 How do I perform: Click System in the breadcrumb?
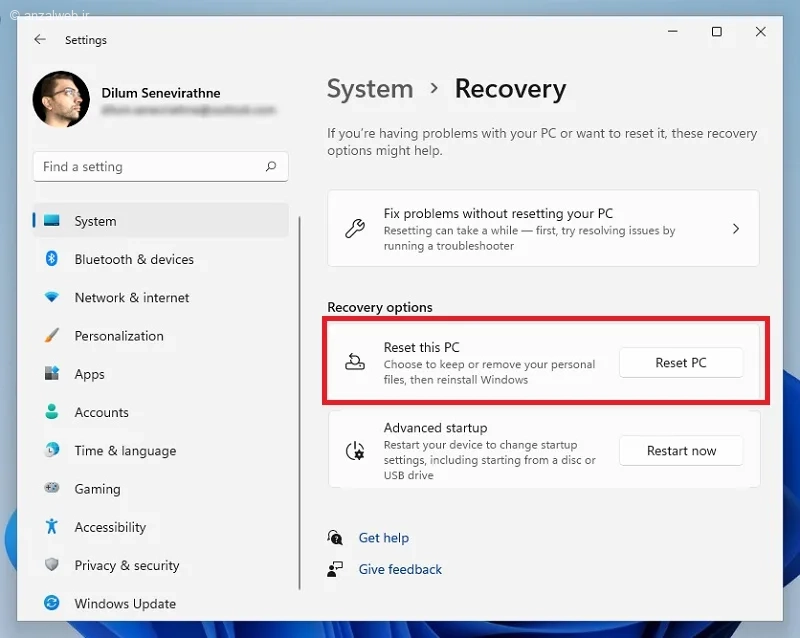point(370,89)
